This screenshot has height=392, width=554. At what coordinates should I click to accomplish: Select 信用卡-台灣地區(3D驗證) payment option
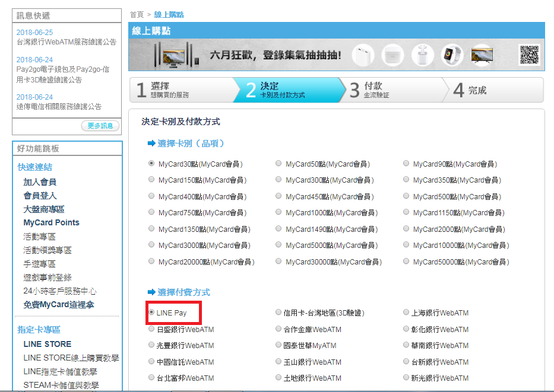click(278, 313)
